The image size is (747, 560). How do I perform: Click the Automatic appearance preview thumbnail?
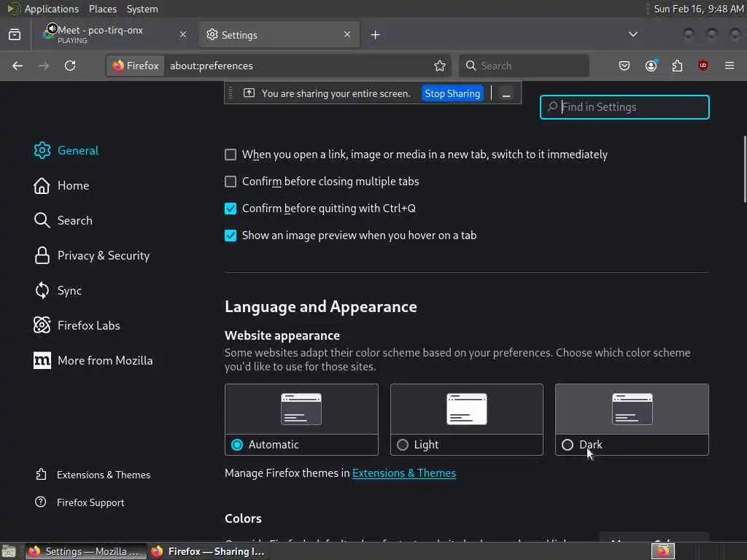pos(301,409)
